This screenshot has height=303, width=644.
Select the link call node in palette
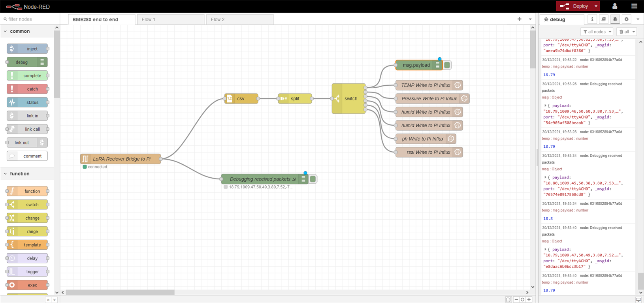(x=27, y=129)
